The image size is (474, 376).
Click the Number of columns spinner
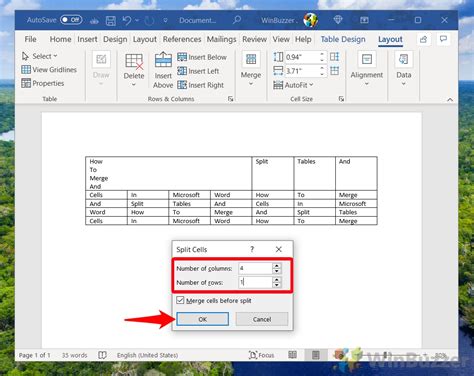277,268
